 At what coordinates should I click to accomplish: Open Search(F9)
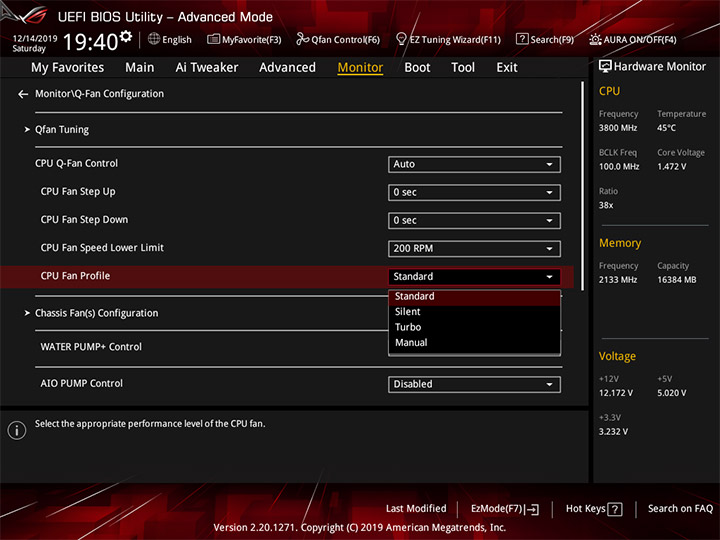[x=545, y=39]
